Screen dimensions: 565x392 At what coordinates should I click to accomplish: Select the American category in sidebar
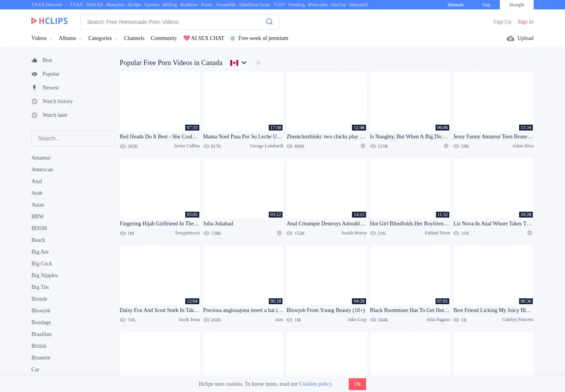(x=42, y=170)
